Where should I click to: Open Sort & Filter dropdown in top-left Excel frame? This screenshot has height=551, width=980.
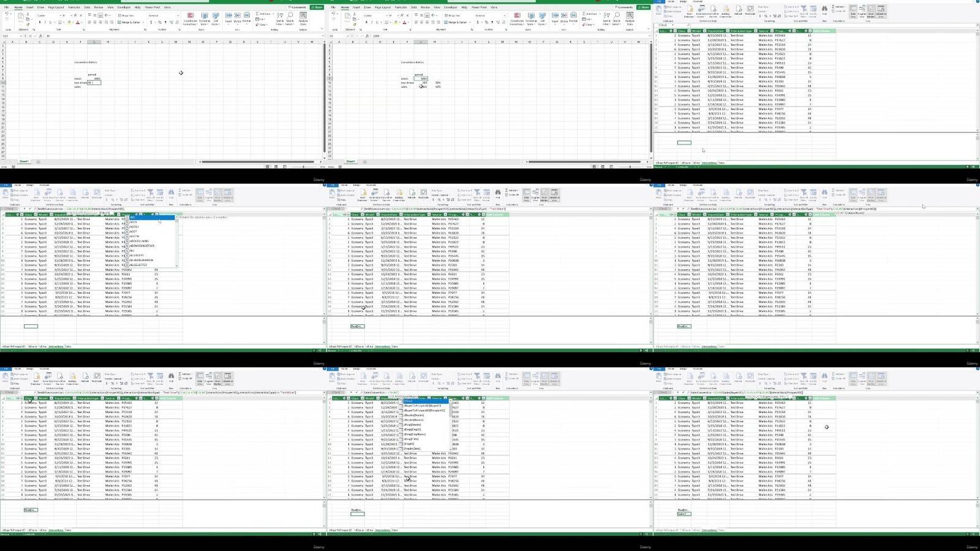(x=280, y=19)
